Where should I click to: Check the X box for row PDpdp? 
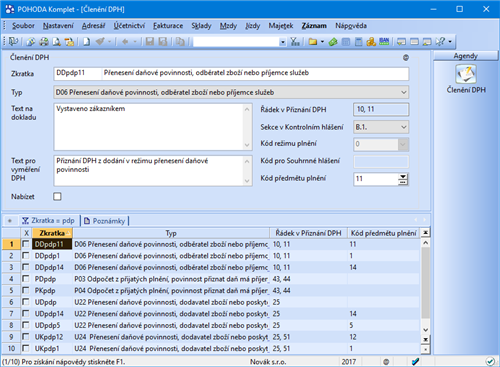[26, 279]
